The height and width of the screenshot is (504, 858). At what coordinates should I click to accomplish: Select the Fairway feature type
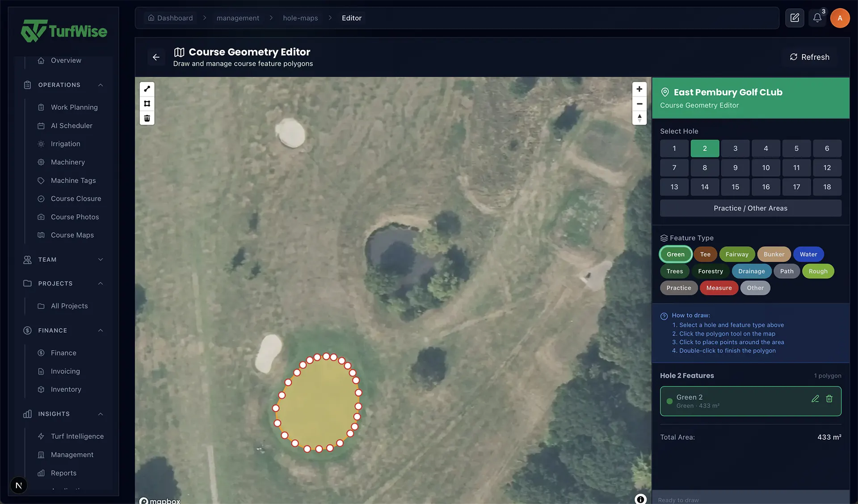pos(737,254)
